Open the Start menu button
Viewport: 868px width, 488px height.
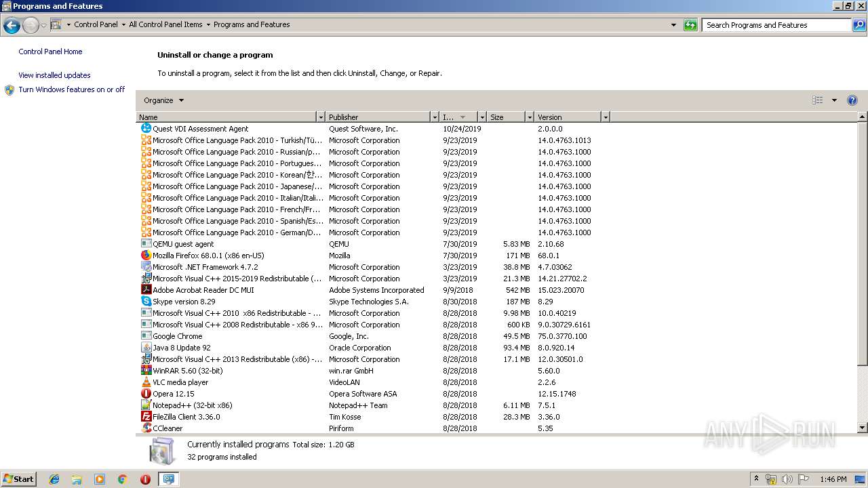click(18, 479)
